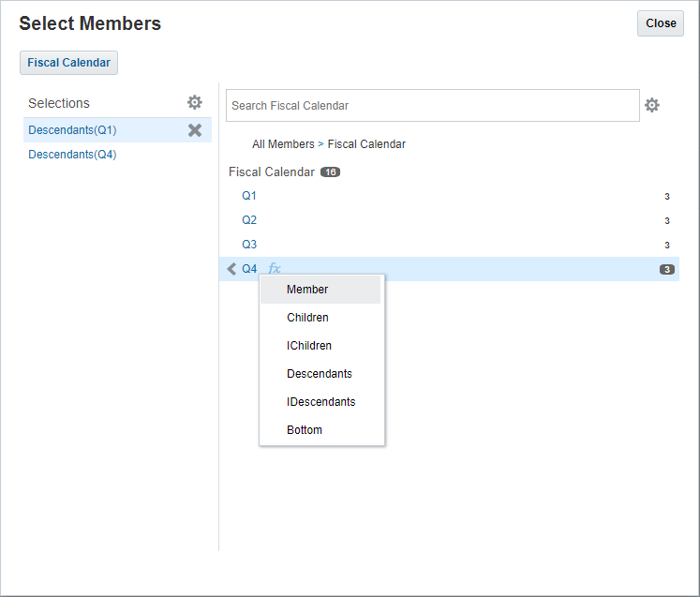Select the Q1 member
This screenshot has width=700, height=597.
coord(249,196)
